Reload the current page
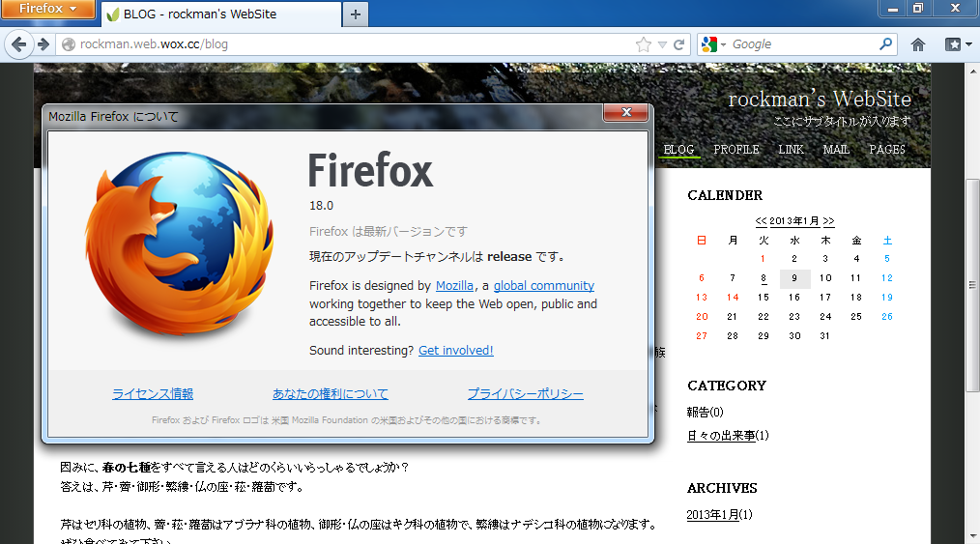 679,44
